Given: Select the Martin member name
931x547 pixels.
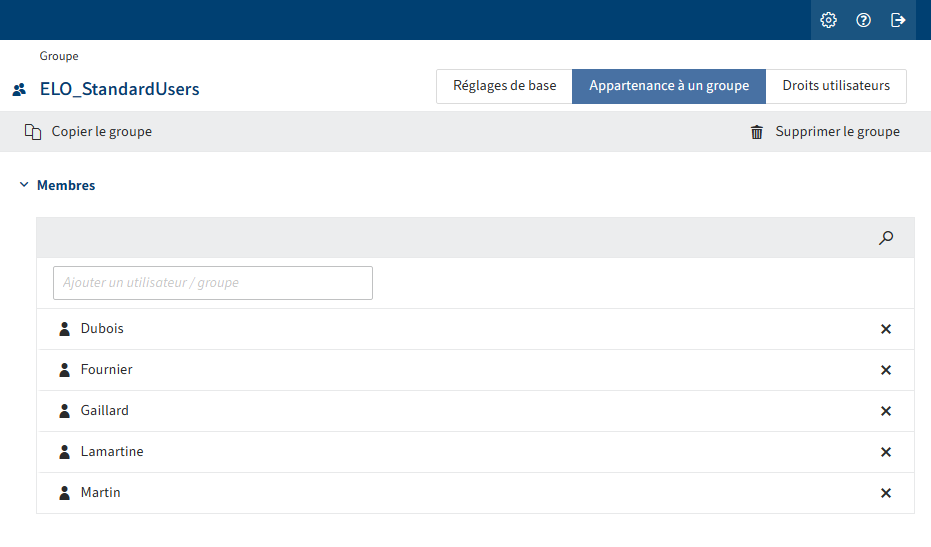Looking at the screenshot, I should [x=100, y=492].
